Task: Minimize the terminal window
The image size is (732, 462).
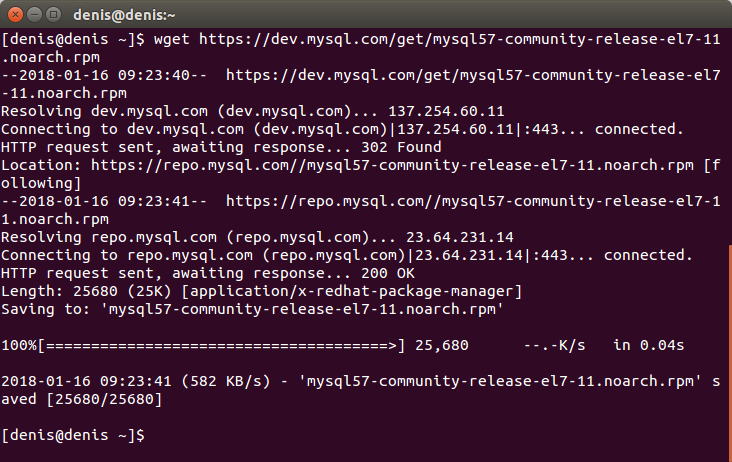Action: [35, 15]
